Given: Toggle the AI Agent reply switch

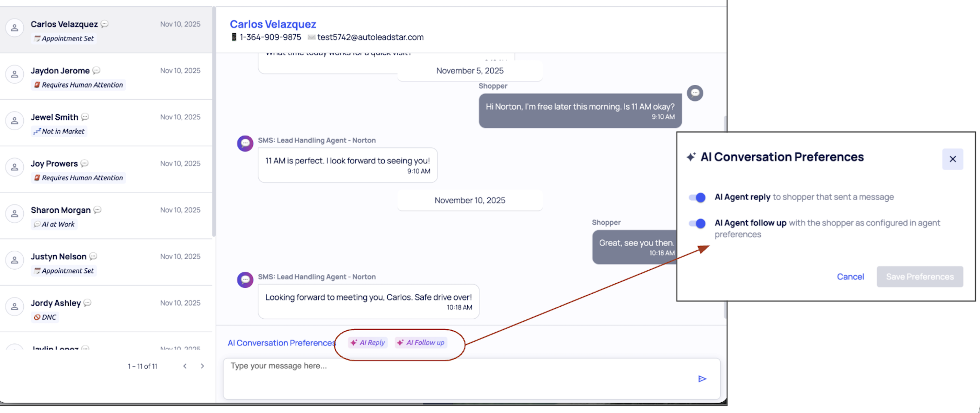Looking at the screenshot, I should 697,197.
